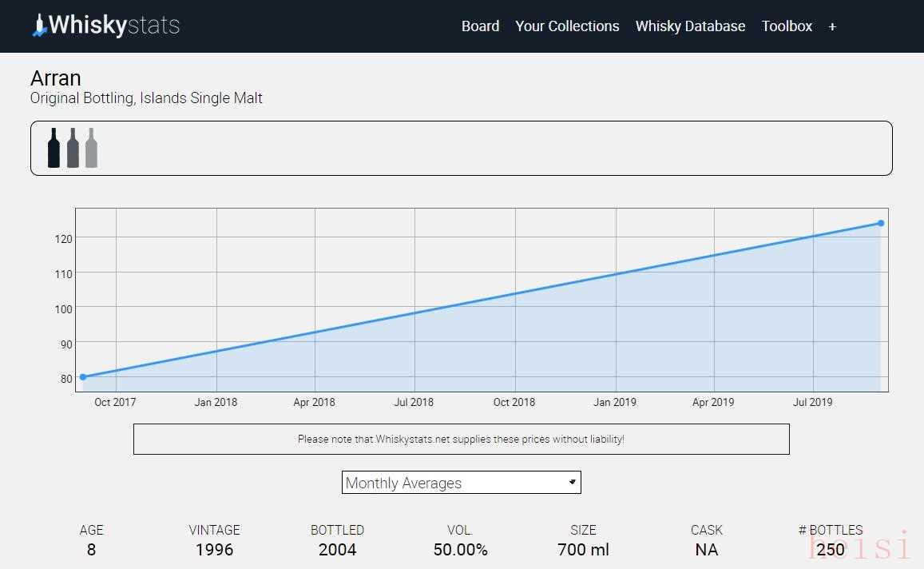Select the light gray bottle icon
This screenshot has height=569, width=924.
point(91,148)
